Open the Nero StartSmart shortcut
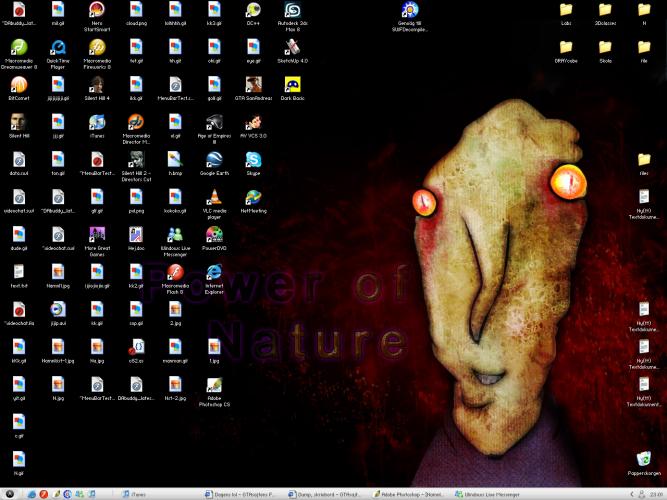667x500 pixels. coord(96,10)
